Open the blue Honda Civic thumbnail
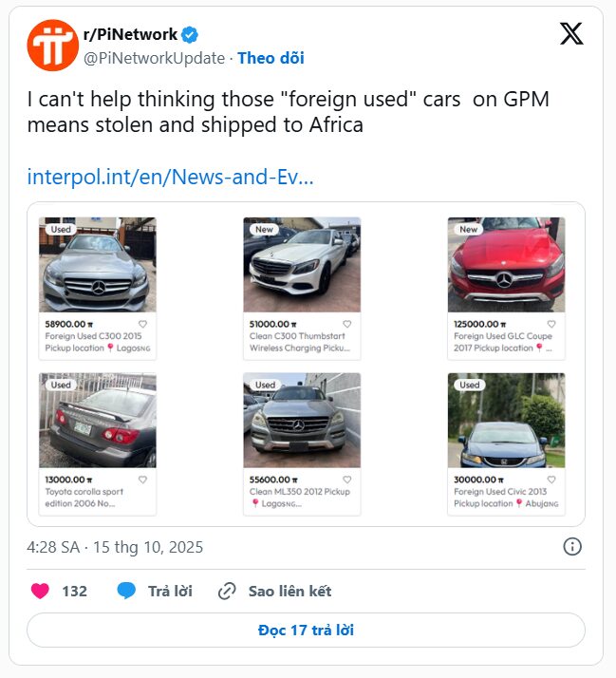 point(506,421)
